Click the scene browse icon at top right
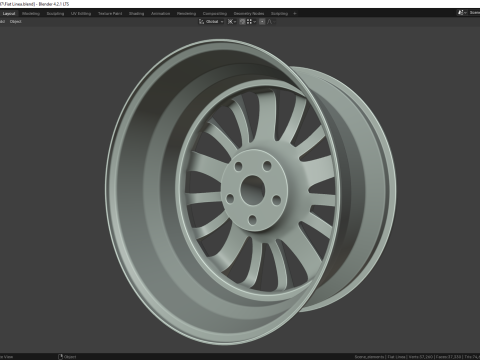 pos(462,13)
